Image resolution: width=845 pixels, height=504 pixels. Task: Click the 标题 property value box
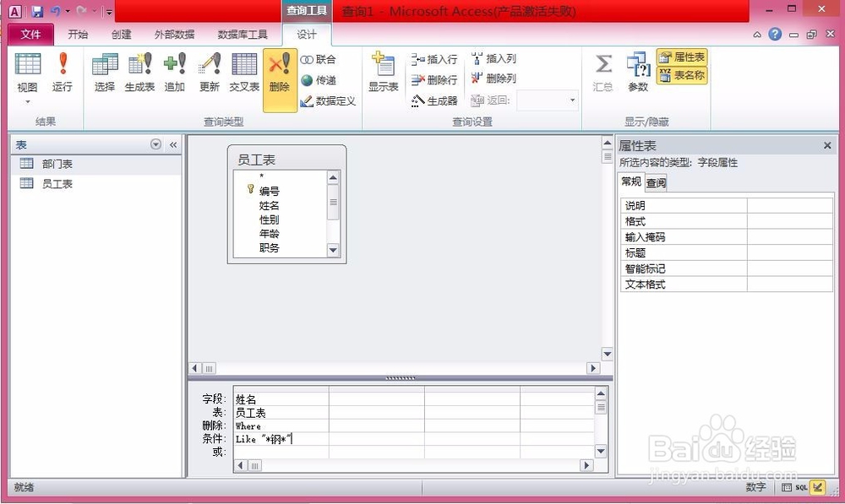pyautogui.click(x=789, y=252)
